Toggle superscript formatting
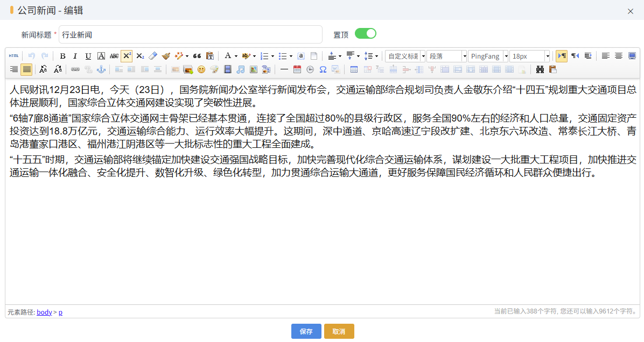The width and height of the screenshot is (644, 342). tap(127, 56)
